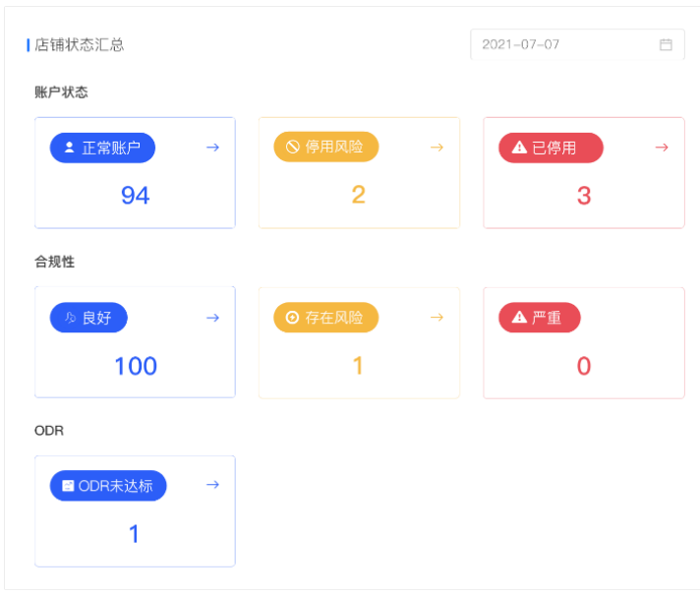Click the 94 normal accounts count
Image resolution: width=700 pixels, height=597 pixels.
click(x=136, y=196)
